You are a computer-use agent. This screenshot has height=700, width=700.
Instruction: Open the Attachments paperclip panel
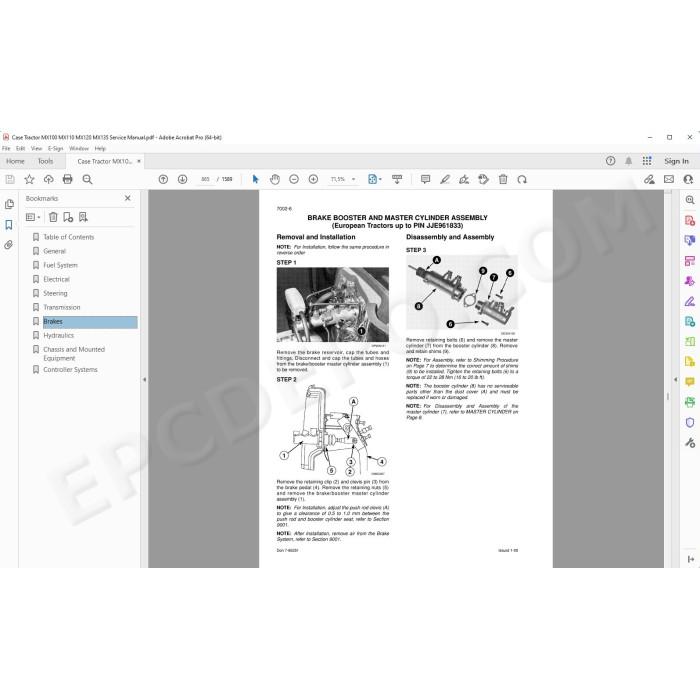(9, 245)
